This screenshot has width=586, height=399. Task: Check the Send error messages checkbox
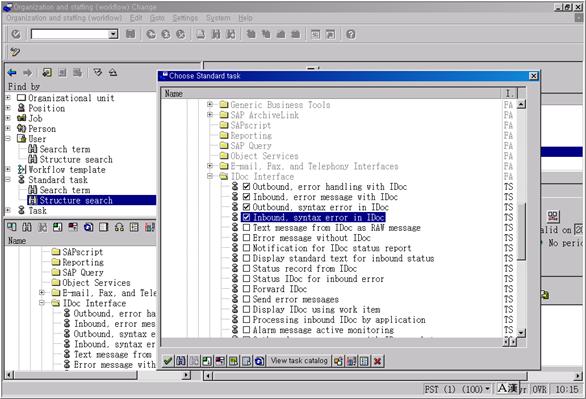[x=246, y=299]
